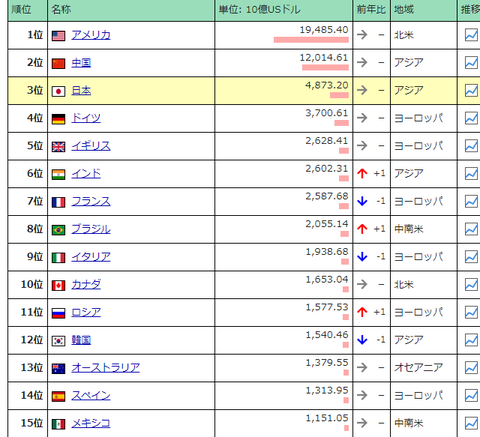480x437 pixels.
Task: Open the アメリカ country link
Action: click(x=91, y=35)
